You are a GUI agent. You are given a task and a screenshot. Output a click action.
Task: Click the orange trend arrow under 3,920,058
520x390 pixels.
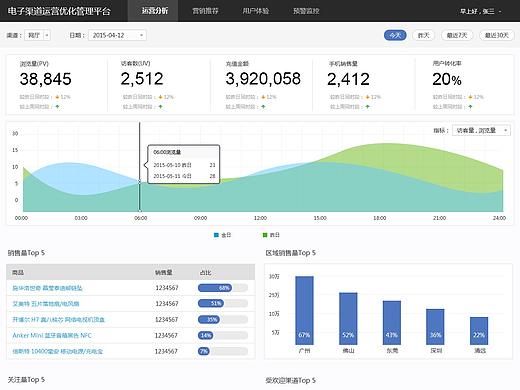coord(263,97)
